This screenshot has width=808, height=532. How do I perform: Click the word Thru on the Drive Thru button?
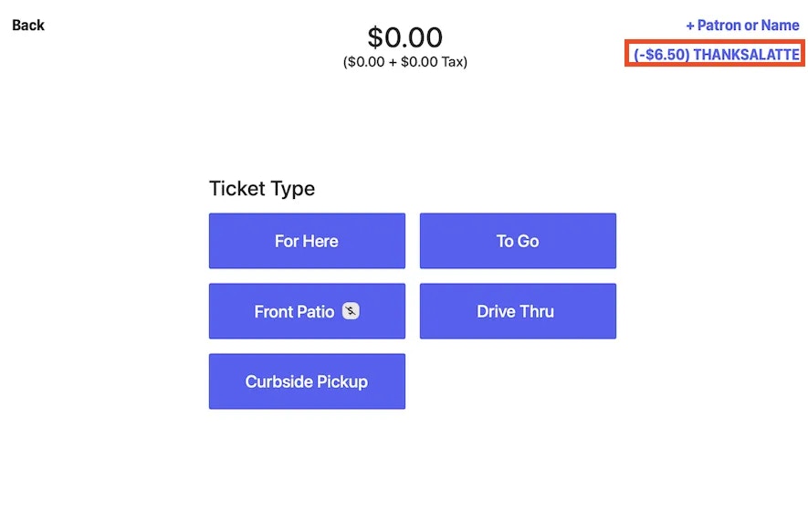pos(537,311)
